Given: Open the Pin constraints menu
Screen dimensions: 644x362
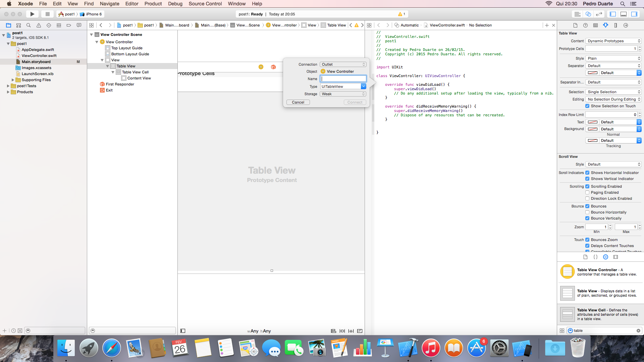Looking at the screenshot, I should [x=342, y=331].
